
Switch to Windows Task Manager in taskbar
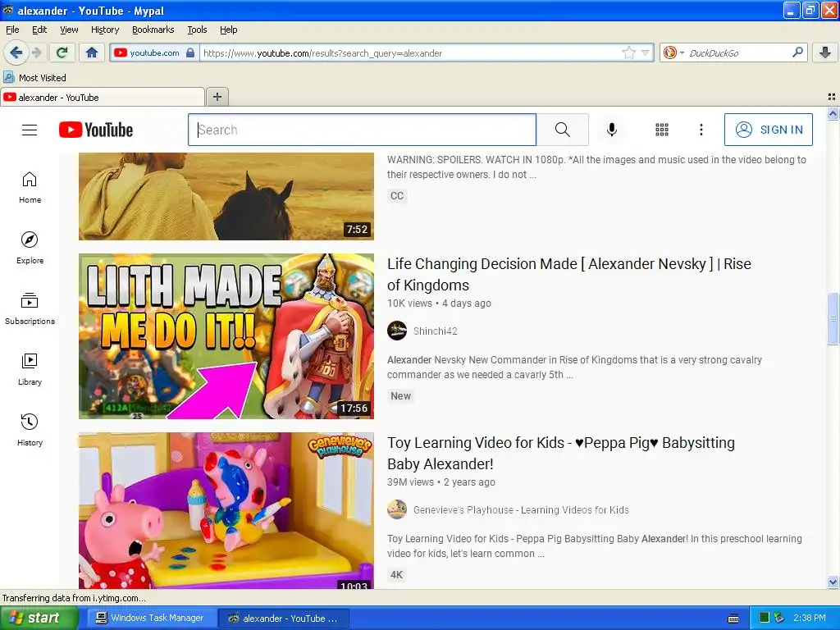click(150, 619)
